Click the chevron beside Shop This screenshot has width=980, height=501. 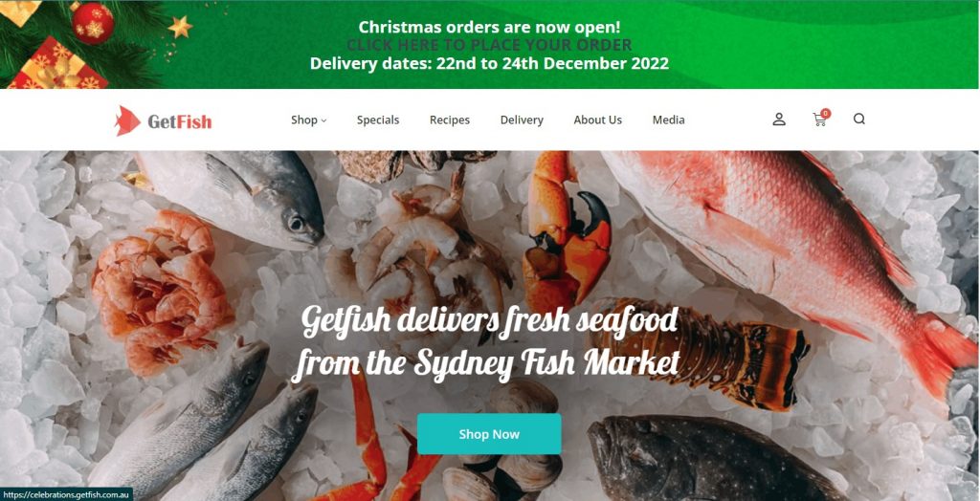coord(323,120)
